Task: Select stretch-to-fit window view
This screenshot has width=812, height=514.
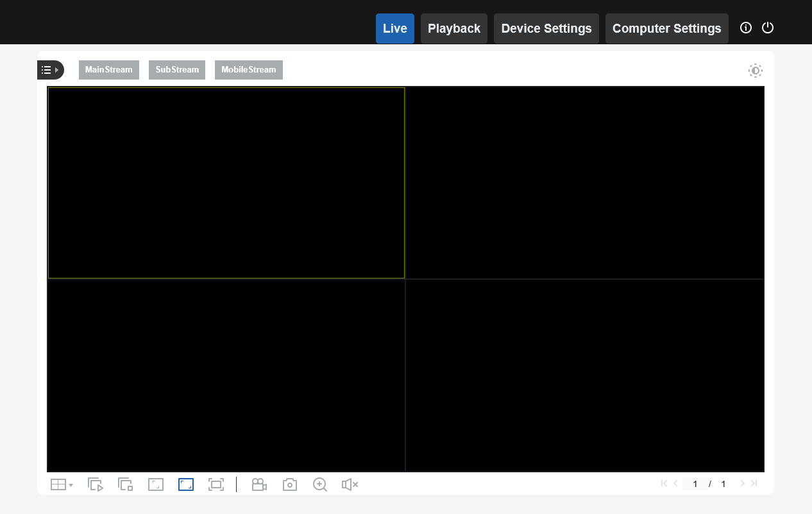Action: point(186,484)
